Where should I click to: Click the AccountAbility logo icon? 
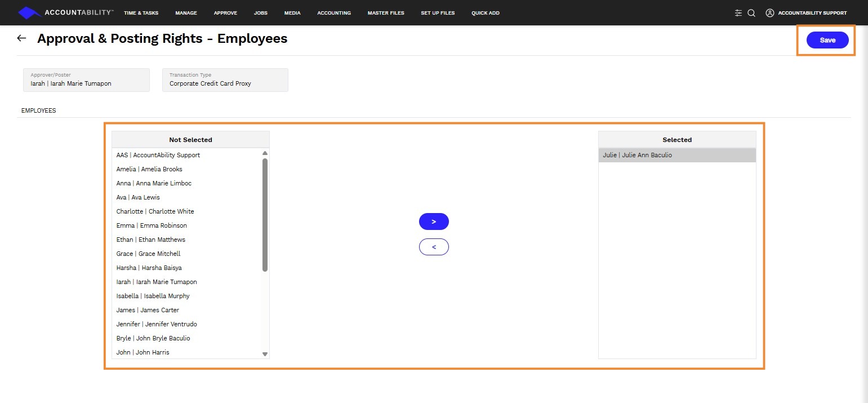(x=30, y=12)
